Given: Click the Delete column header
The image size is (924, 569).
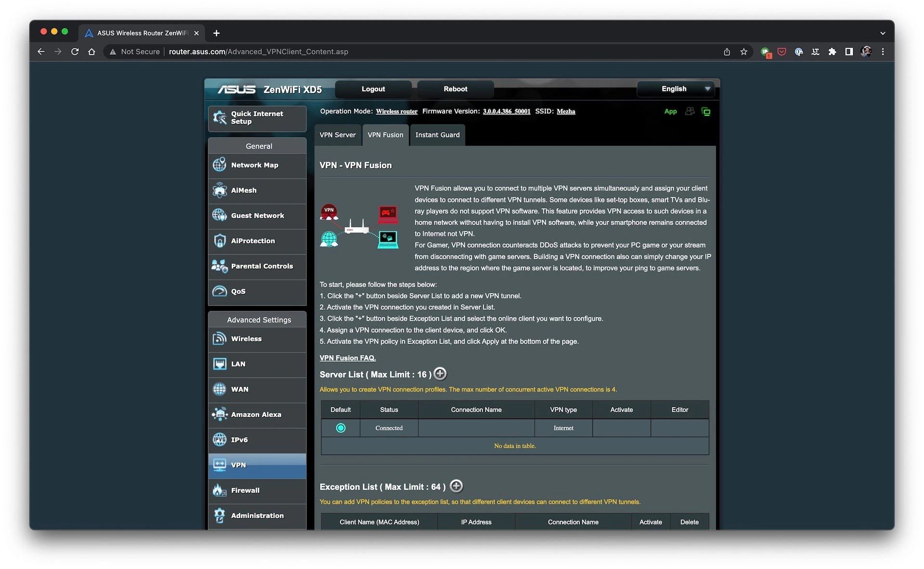Looking at the screenshot, I should [689, 522].
